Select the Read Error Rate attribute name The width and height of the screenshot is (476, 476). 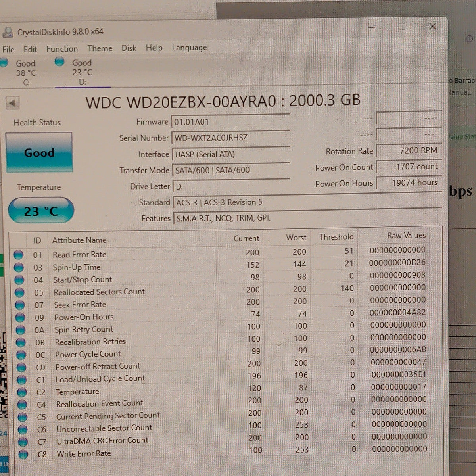pyautogui.click(x=79, y=254)
